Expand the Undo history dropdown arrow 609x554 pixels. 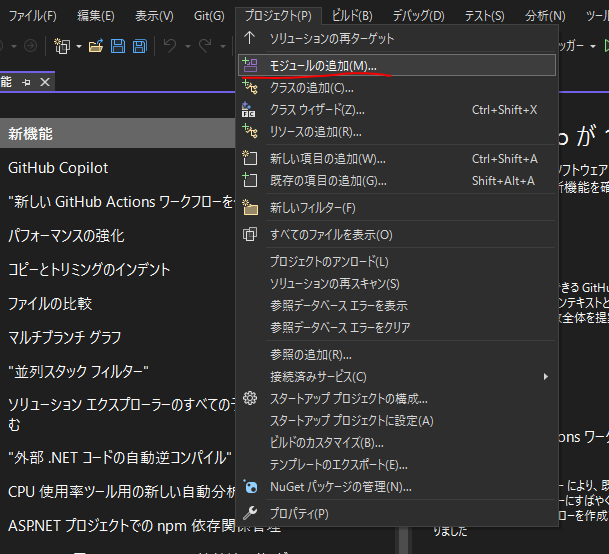pyautogui.click(x=188, y=47)
